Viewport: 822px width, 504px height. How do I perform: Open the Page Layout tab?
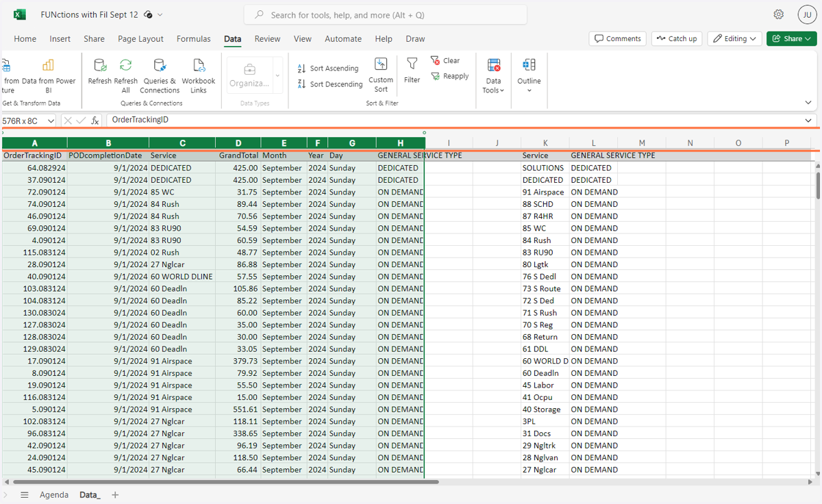tap(140, 39)
